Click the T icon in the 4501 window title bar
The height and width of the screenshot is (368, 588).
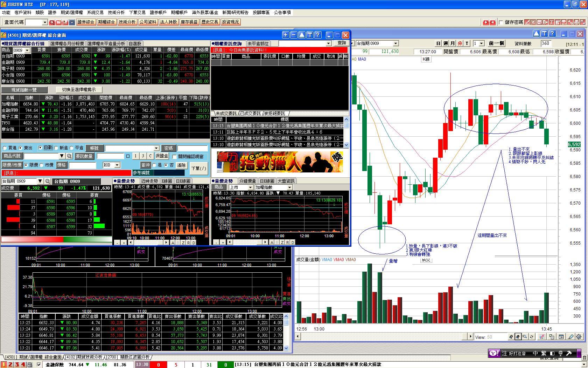(x=310, y=35)
